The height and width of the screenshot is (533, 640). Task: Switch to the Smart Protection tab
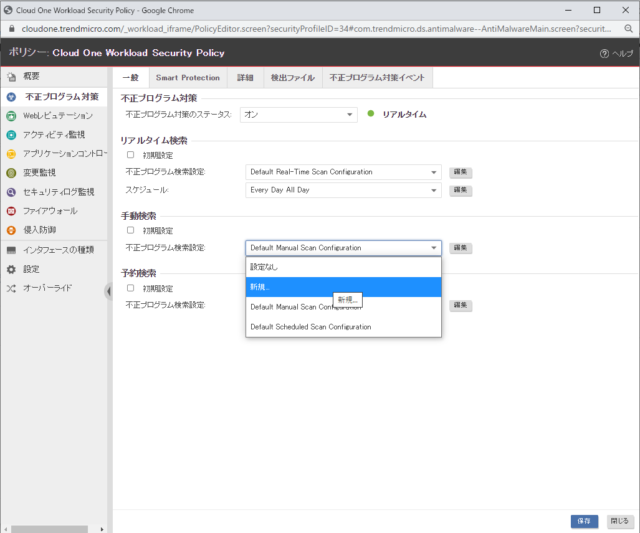tap(188, 78)
